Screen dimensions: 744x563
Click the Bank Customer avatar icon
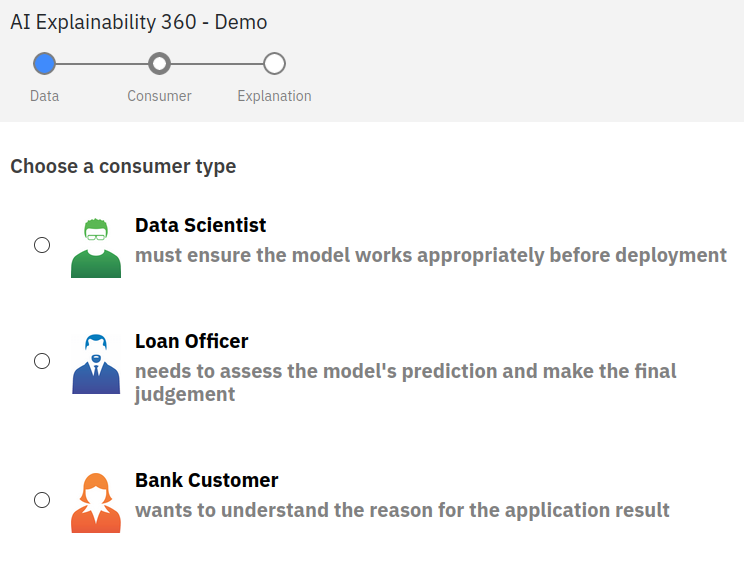click(96, 502)
